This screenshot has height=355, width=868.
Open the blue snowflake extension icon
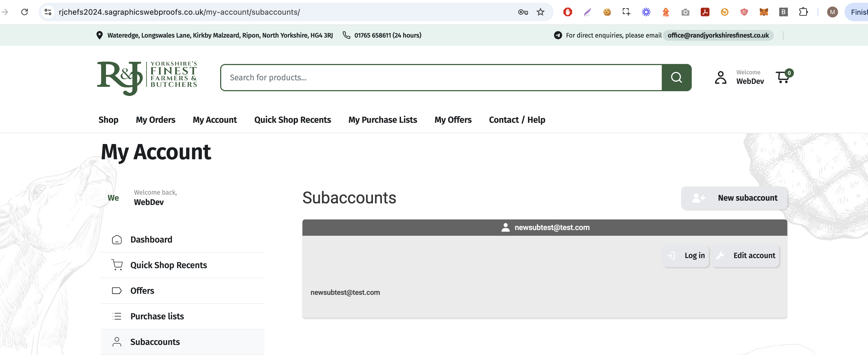point(646,12)
